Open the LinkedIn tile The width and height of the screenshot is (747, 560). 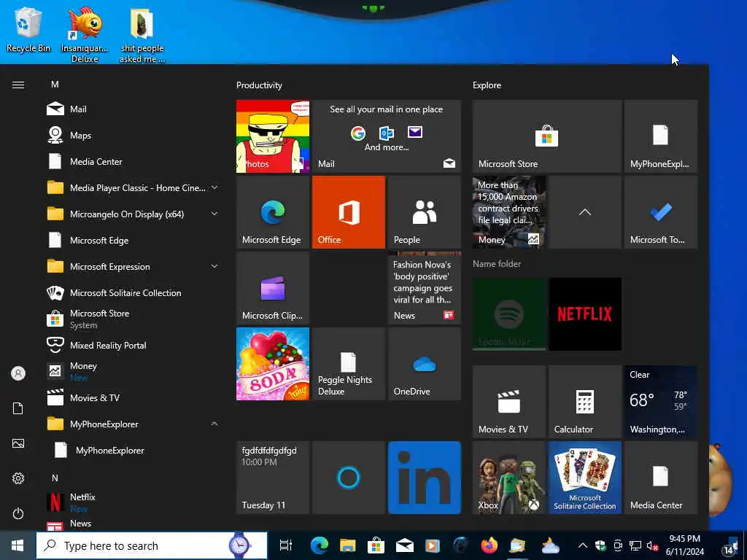[x=425, y=478]
